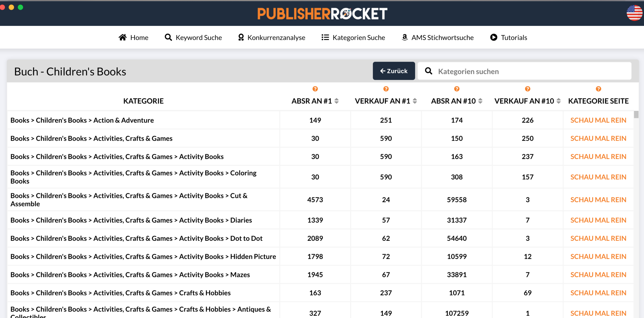The height and width of the screenshot is (318, 644).
Task: Click the value 251 in Action & Adventure row
Action: pyautogui.click(x=386, y=120)
